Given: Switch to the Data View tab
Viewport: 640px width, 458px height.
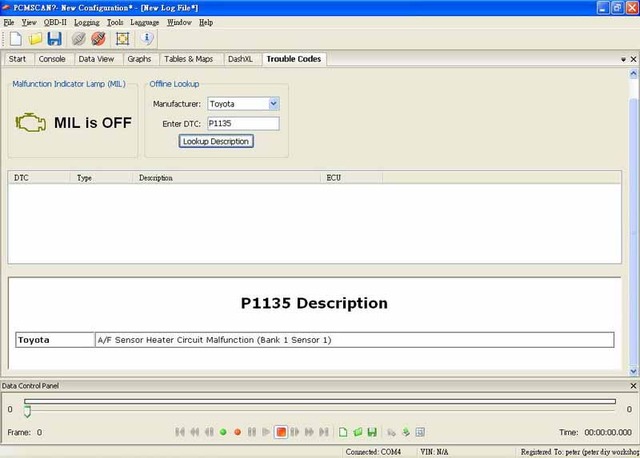Looking at the screenshot, I should pyautogui.click(x=97, y=59).
